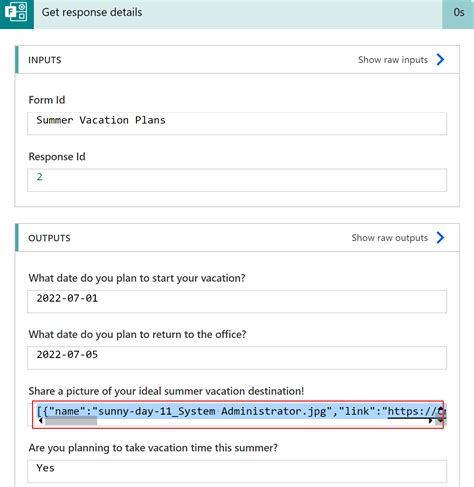This screenshot has height=487, width=474.
Task: Expand the Show raw outputs chevron
Action: 440,238
